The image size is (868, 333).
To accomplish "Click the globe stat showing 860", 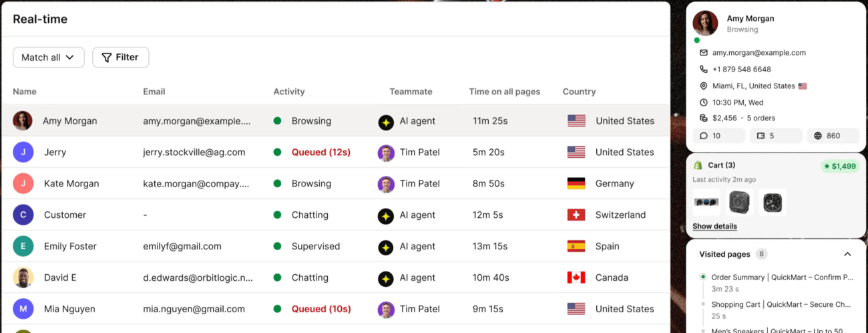I will coord(833,136).
